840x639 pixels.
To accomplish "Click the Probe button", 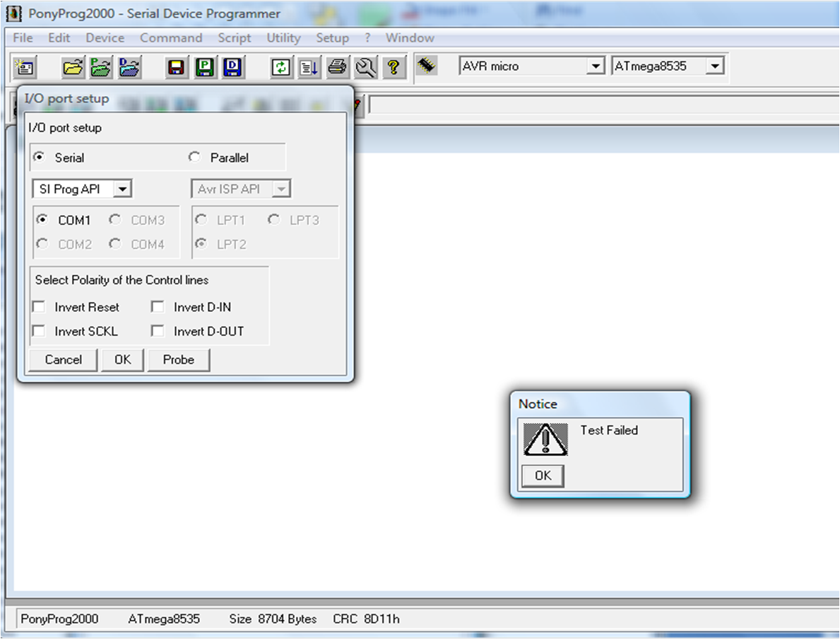I will coord(179,360).
